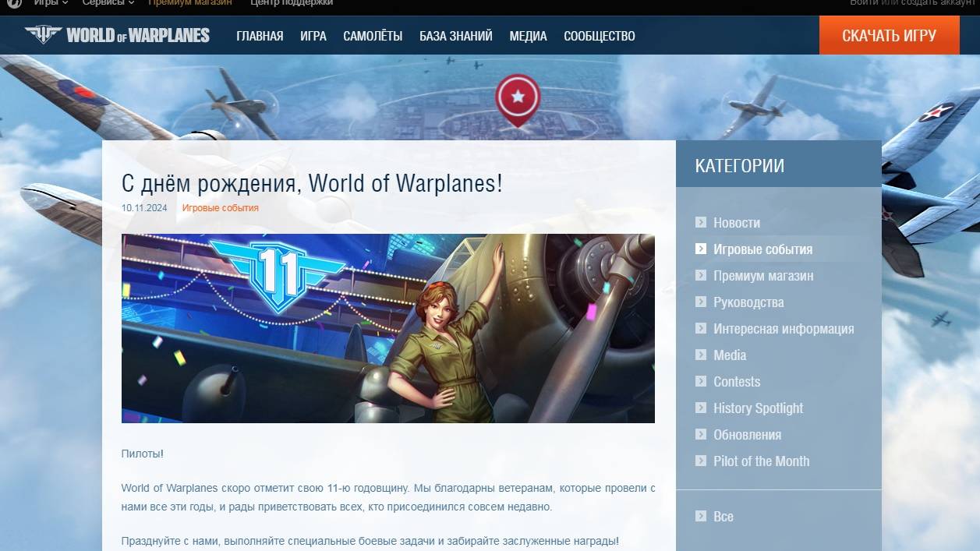Click the arrow icon beside Руководства
The height and width of the screenshot is (551, 980).
pos(701,302)
